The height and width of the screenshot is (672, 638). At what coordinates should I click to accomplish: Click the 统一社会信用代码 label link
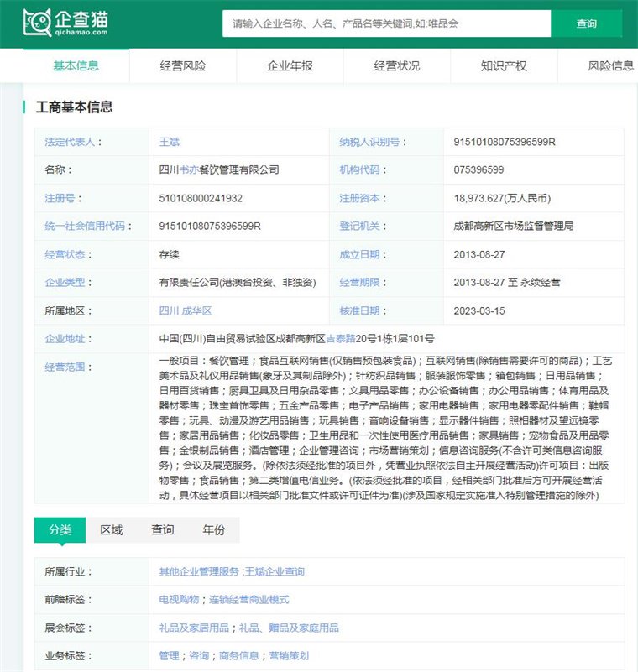pyautogui.click(x=85, y=226)
